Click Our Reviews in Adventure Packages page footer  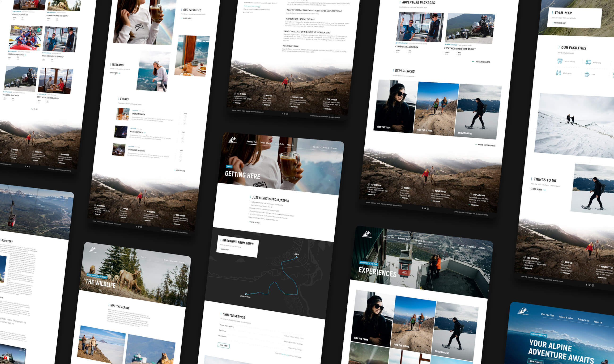(x=474, y=205)
